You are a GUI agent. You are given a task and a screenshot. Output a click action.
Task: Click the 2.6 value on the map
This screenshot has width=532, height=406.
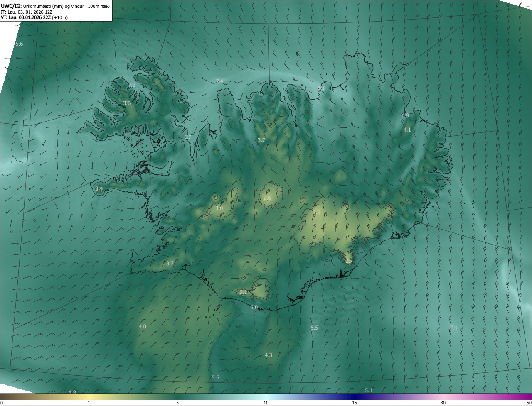point(267,198)
